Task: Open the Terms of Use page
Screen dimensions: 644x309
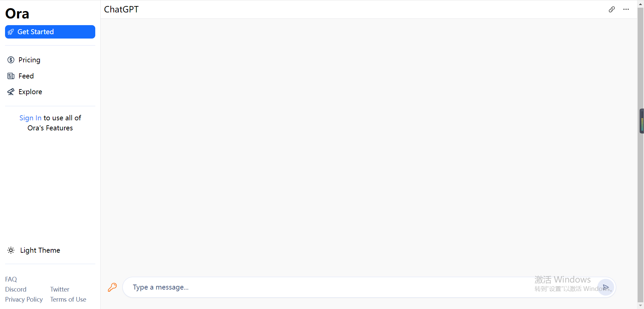Action: pos(68,299)
